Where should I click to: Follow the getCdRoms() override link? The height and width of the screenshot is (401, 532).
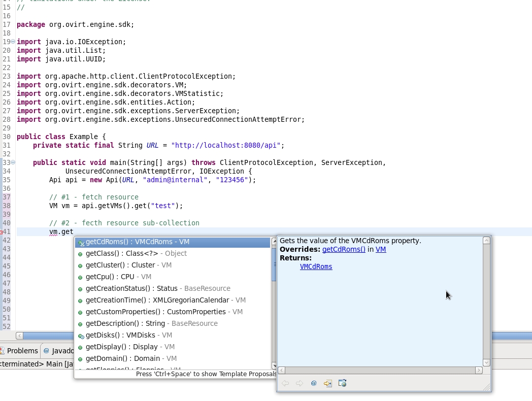(344, 249)
